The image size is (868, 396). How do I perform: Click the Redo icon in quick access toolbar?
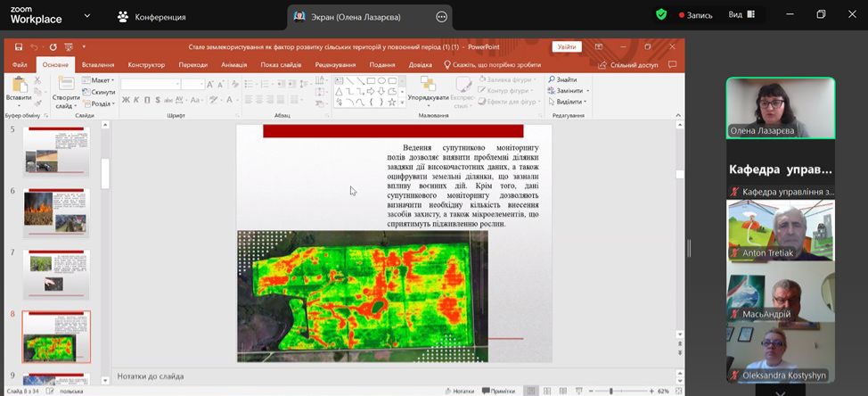53,47
